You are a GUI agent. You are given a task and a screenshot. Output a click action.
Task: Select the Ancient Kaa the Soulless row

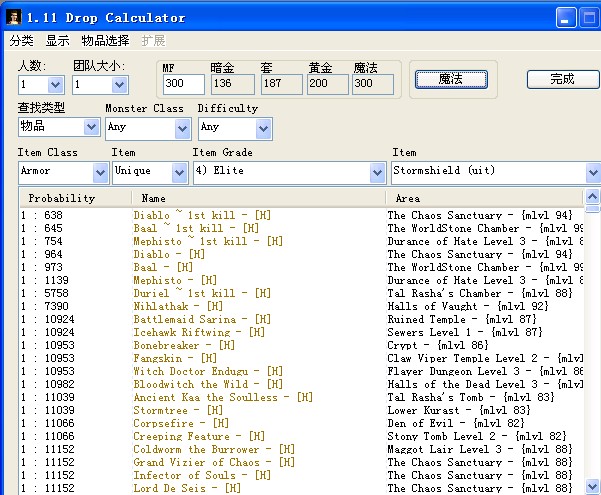click(301, 398)
